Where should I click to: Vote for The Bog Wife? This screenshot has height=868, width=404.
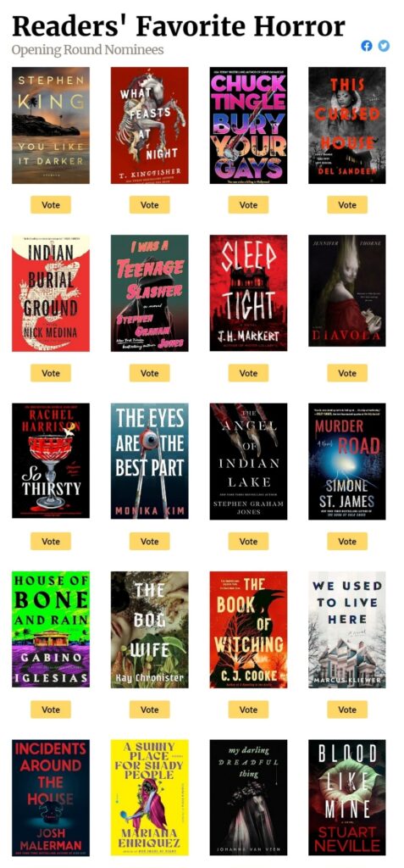coord(149,709)
